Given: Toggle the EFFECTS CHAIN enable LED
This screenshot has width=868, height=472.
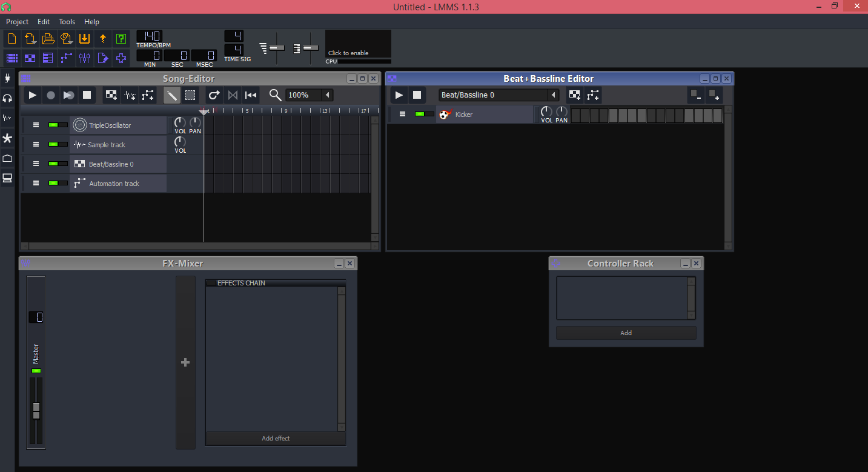Looking at the screenshot, I should click(211, 283).
